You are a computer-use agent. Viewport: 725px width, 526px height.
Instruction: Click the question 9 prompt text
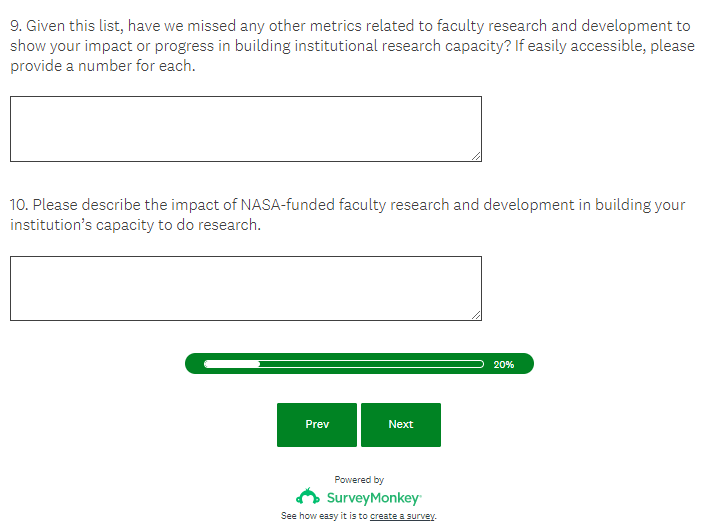pos(350,46)
